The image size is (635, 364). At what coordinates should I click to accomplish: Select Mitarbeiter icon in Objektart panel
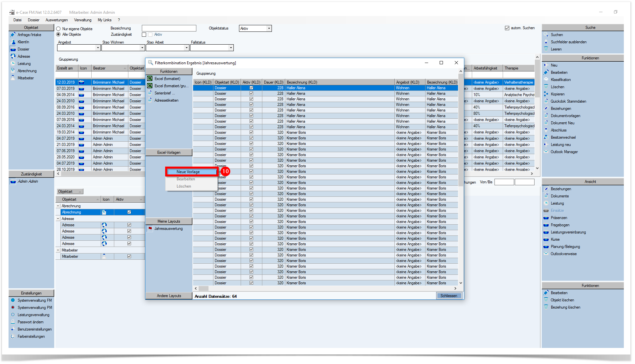(13, 78)
